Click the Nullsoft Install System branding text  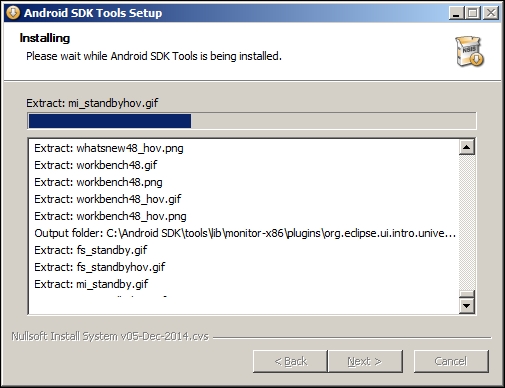[x=110, y=336]
